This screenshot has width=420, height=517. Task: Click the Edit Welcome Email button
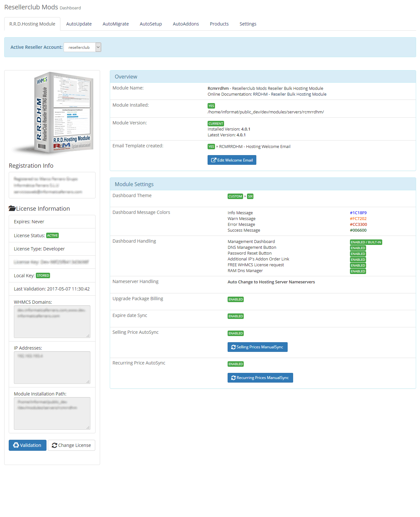232,160
